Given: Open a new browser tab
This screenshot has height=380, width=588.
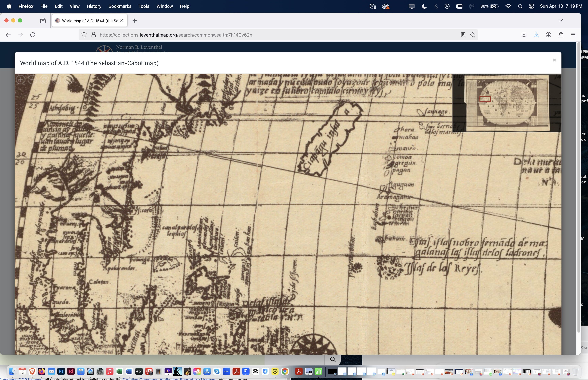Looking at the screenshot, I should tap(134, 21).
